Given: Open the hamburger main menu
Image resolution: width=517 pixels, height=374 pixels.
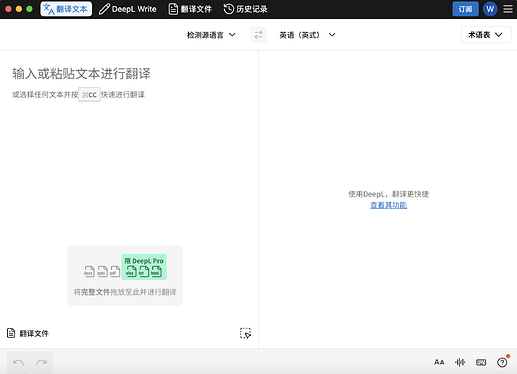Looking at the screenshot, I should point(508,9).
